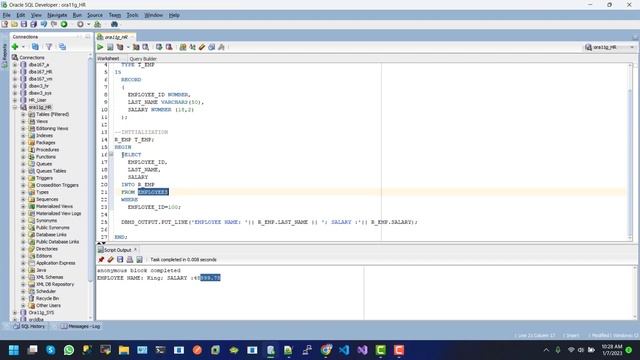Open Skype from the taskbar

click(x=51, y=350)
